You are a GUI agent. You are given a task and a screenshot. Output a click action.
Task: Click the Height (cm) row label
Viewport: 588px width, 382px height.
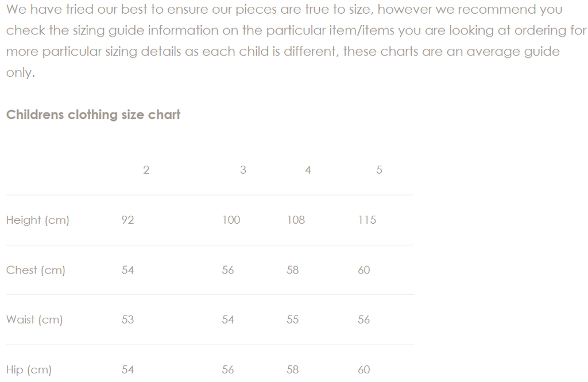click(37, 220)
